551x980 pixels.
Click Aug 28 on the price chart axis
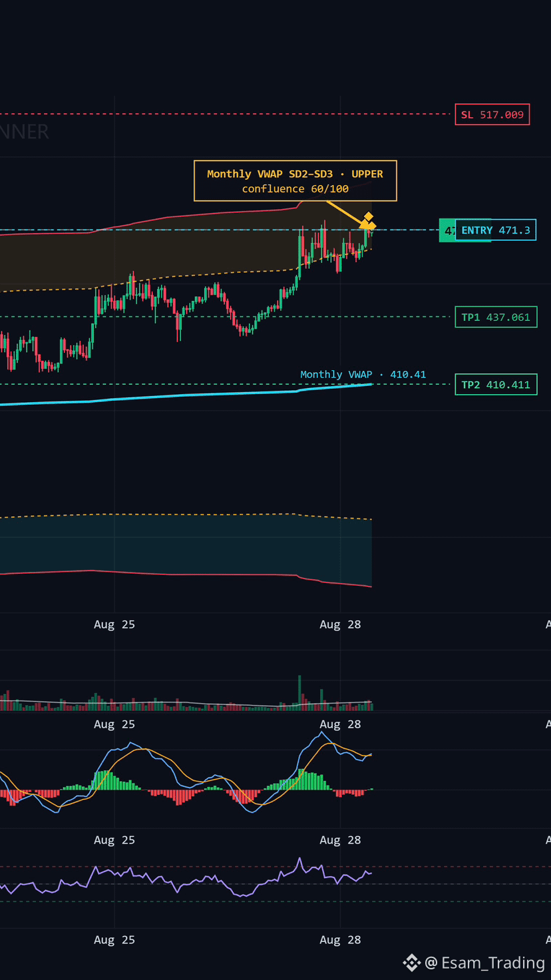[x=340, y=624]
